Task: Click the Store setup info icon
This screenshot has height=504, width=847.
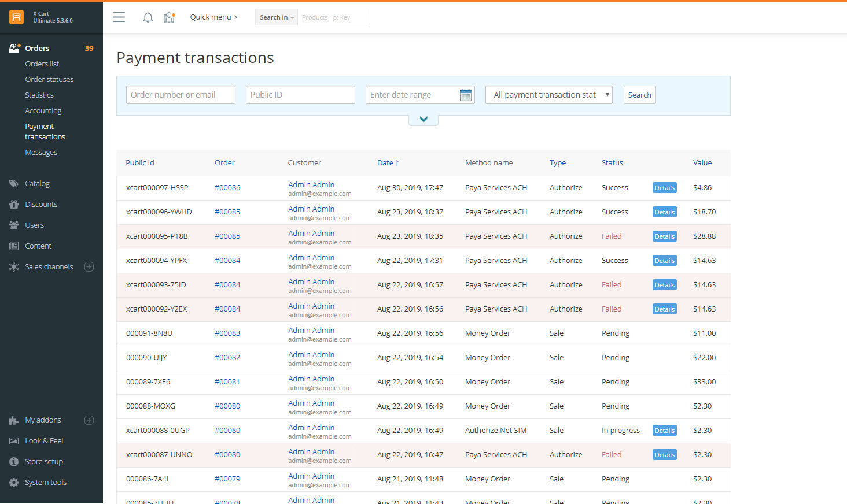Action: [x=14, y=462]
